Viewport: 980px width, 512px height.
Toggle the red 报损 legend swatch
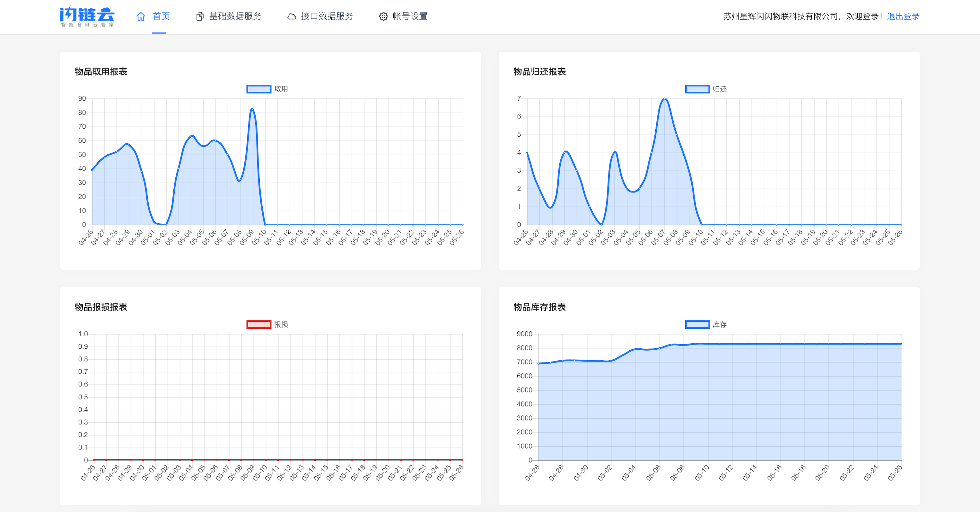[259, 325]
